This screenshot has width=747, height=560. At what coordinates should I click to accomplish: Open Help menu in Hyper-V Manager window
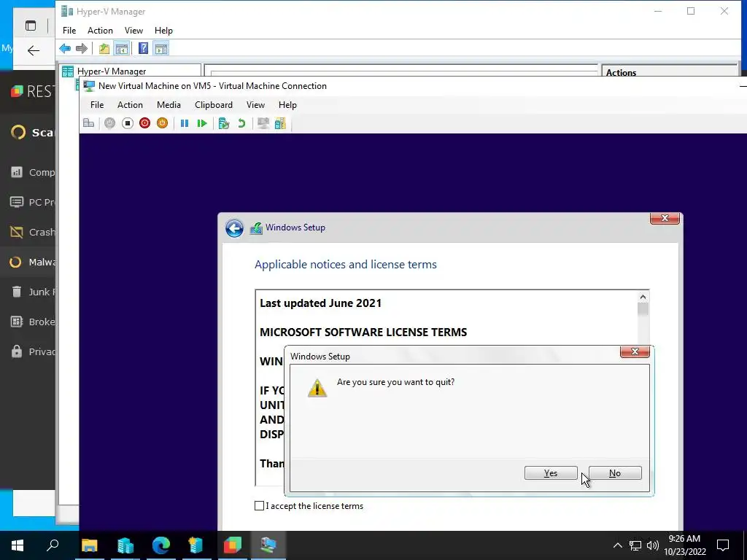(x=163, y=31)
